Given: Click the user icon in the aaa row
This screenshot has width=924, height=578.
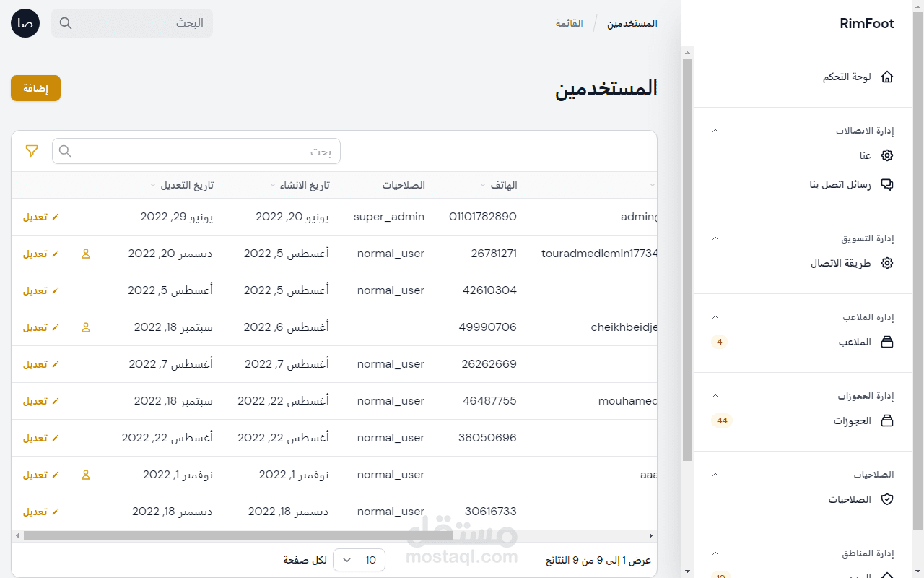Looking at the screenshot, I should coord(86,475).
